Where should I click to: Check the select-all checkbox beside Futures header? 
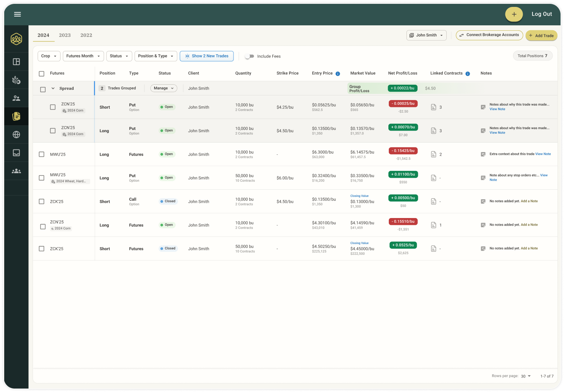tap(41, 74)
